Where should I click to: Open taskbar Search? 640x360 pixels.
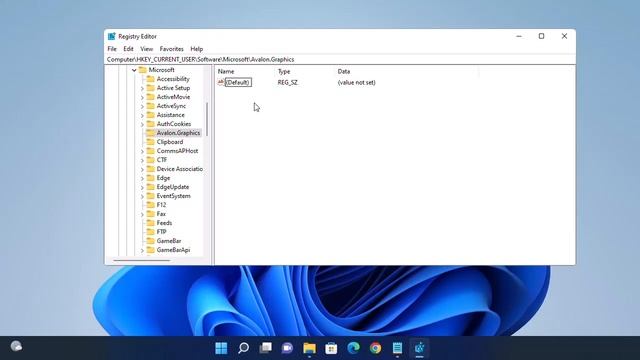point(243,348)
